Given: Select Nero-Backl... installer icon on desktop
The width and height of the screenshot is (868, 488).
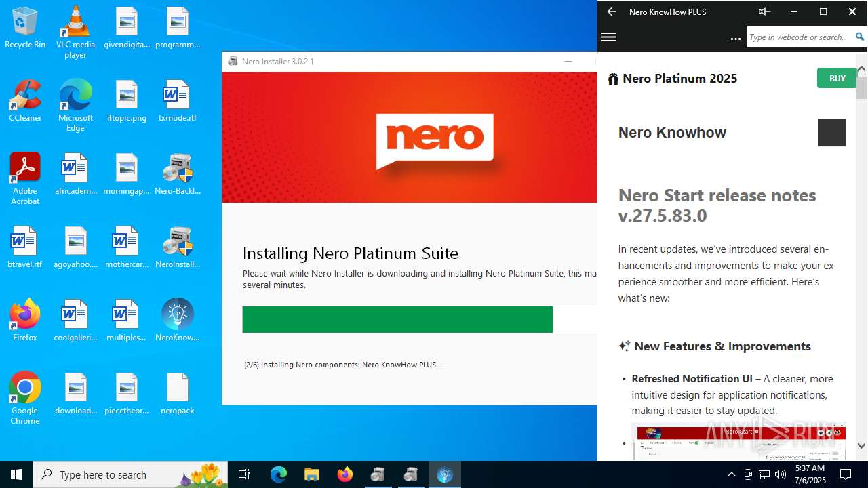Looking at the screenshot, I should [x=178, y=174].
